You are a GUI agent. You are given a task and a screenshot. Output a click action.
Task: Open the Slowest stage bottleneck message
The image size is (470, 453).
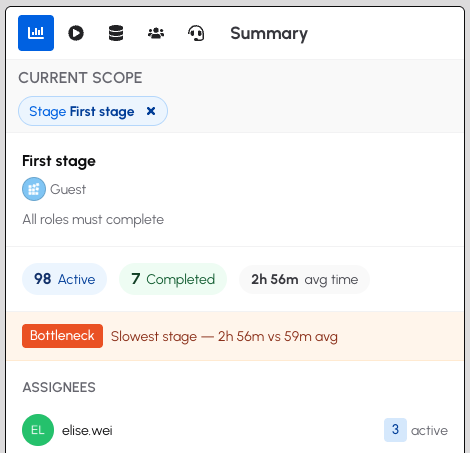224,336
